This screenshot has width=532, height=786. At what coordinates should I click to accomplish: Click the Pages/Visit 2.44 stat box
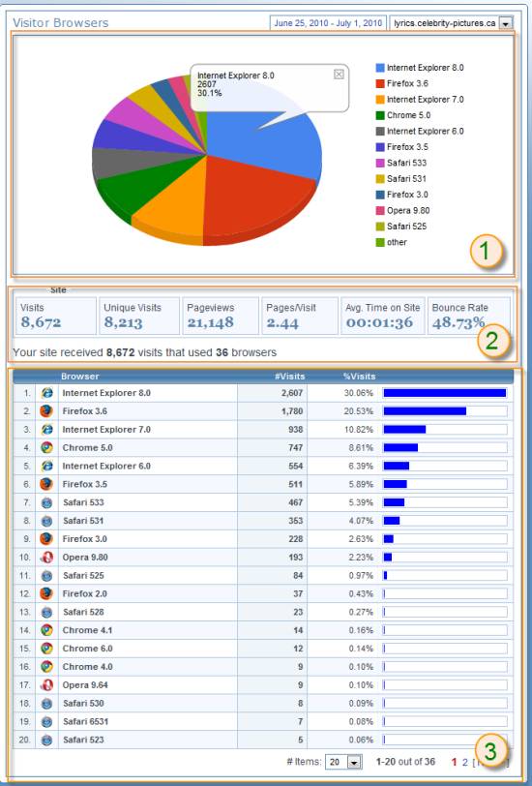[300, 316]
